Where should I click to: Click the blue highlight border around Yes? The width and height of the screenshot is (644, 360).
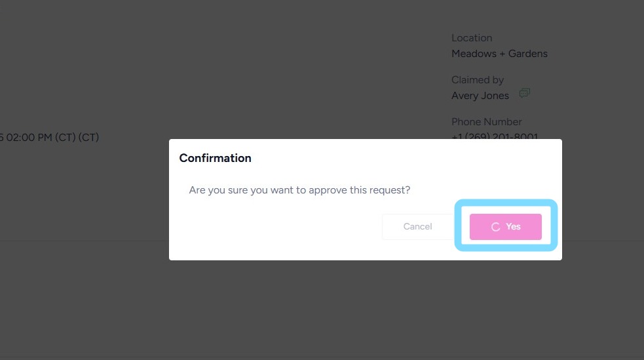click(x=506, y=203)
